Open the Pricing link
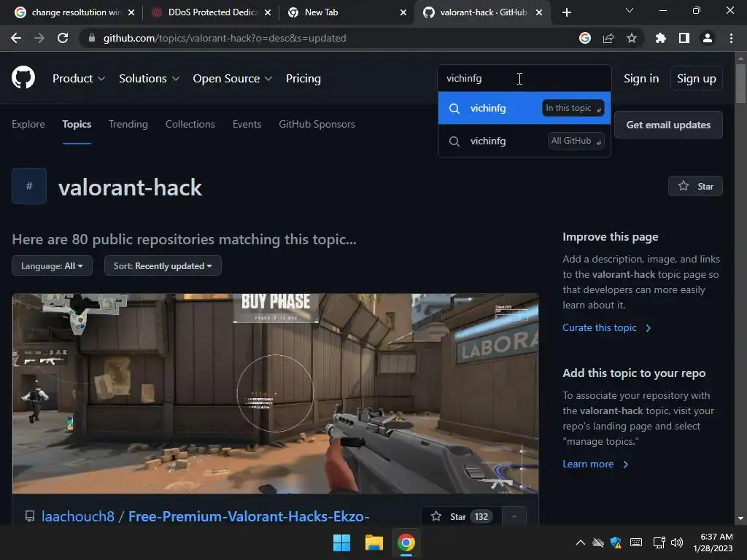This screenshot has height=560, width=747. (303, 79)
